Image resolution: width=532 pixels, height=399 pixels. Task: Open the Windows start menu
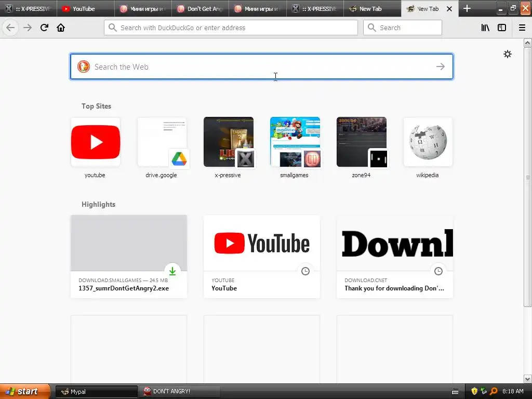pyautogui.click(x=25, y=391)
